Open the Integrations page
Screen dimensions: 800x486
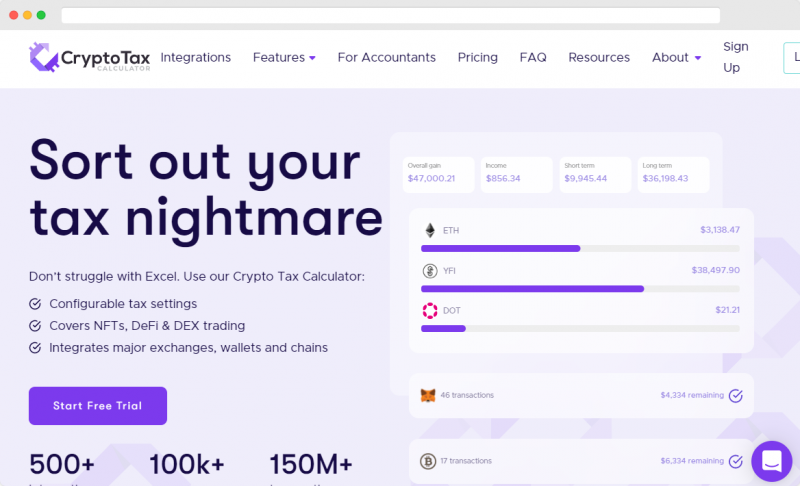coord(195,57)
